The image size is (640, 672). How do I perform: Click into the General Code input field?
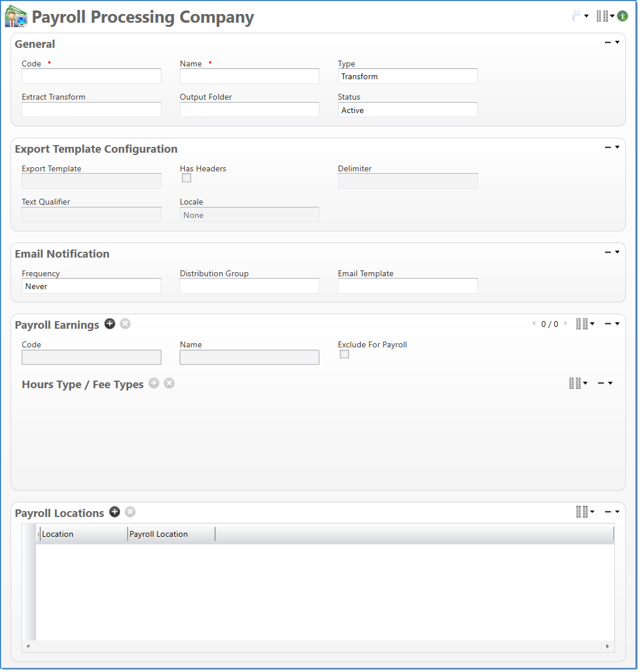tap(92, 76)
